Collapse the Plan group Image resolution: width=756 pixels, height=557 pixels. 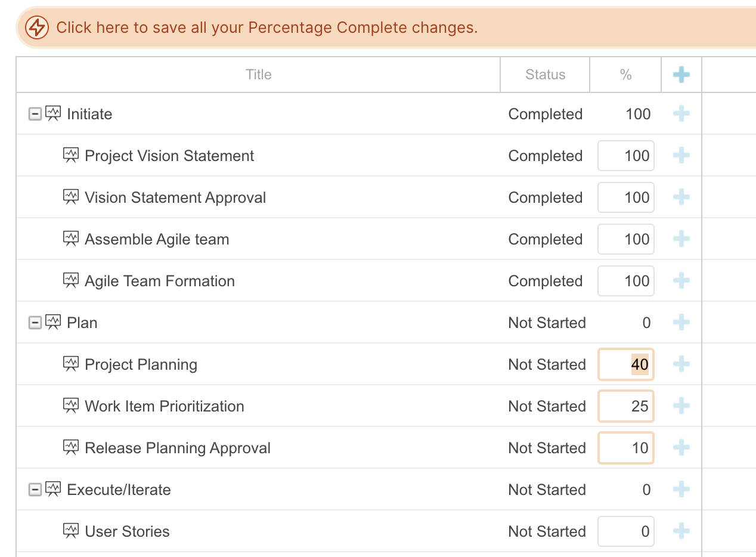pos(35,323)
